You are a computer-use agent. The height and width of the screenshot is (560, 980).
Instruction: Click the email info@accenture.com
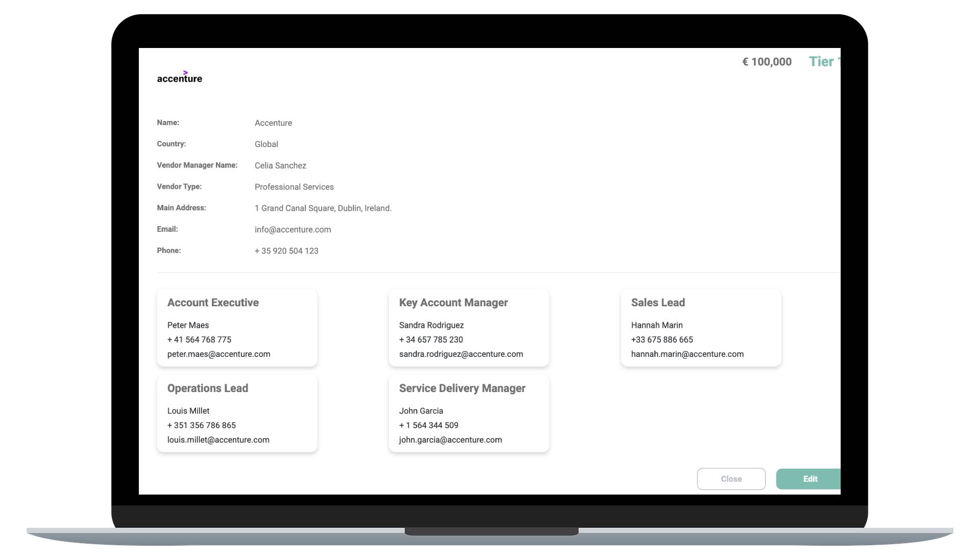click(293, 230)
